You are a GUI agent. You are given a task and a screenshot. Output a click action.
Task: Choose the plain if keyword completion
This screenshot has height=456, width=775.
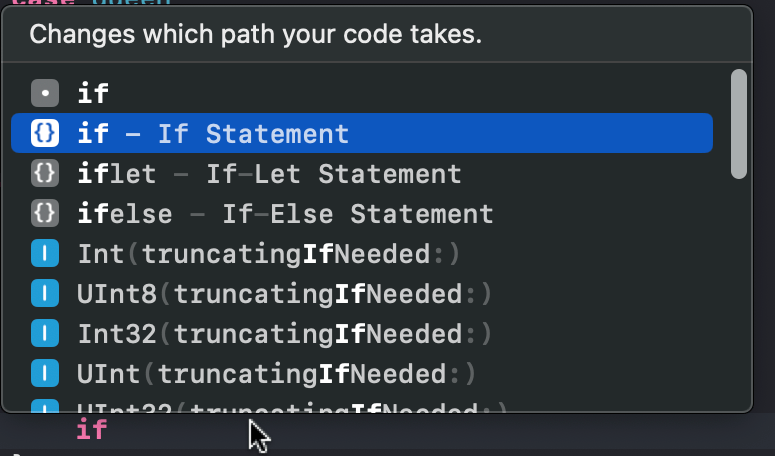[x=94, y=94]
